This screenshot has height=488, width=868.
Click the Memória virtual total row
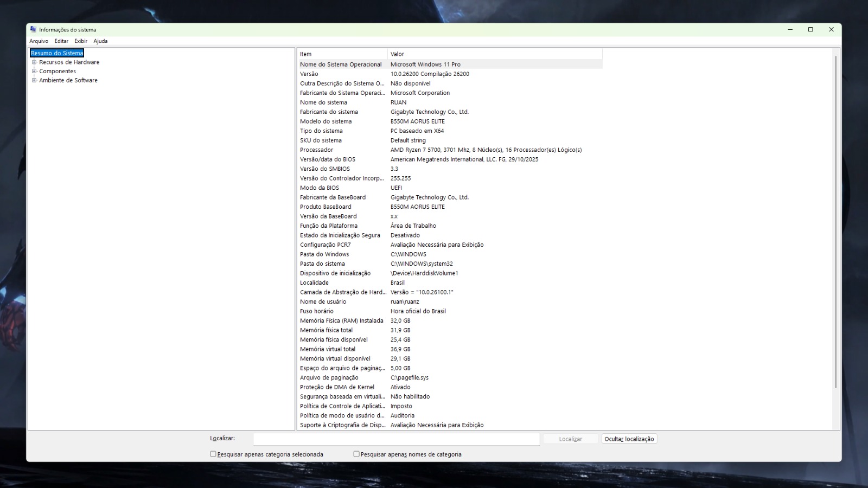(x=450, y=349)
